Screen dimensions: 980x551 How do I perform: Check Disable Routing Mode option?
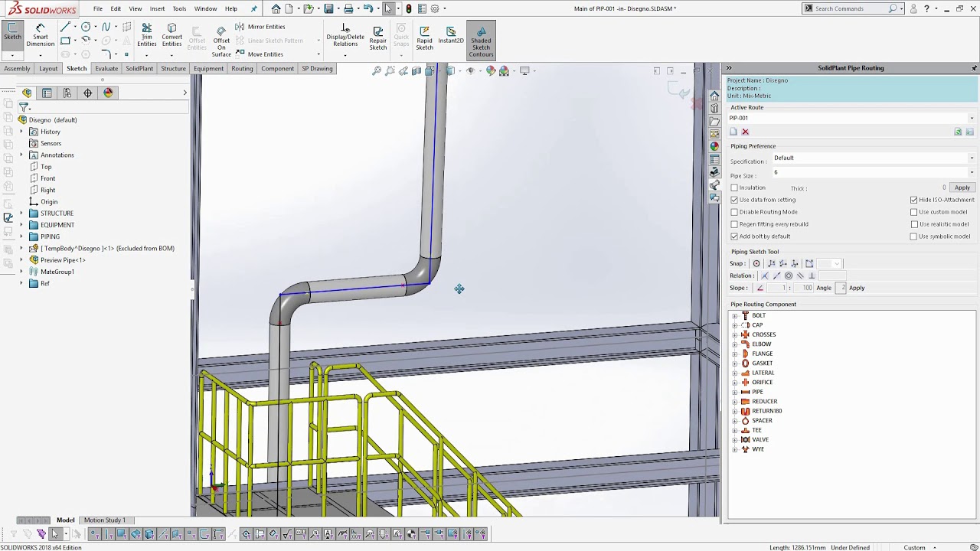[x=734, y=212]
